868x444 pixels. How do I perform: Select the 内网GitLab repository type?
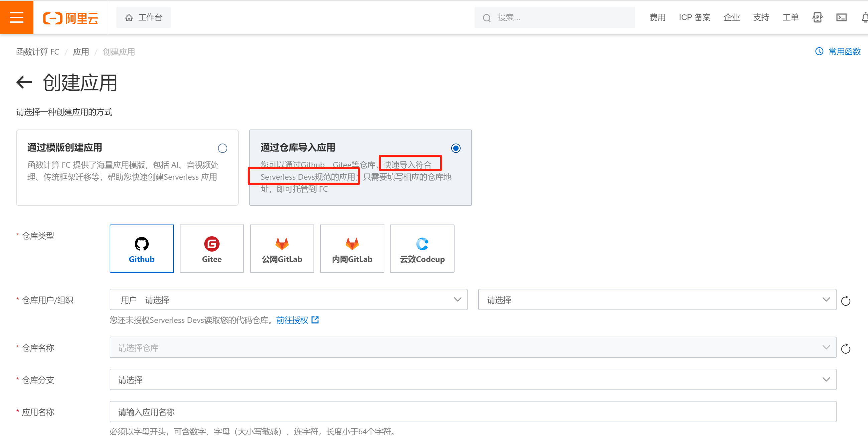coord(352,249)
